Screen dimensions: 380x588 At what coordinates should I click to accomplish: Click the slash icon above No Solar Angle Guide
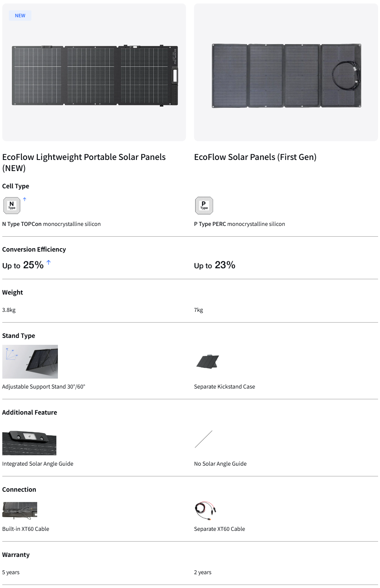click(x=203, y=439)
